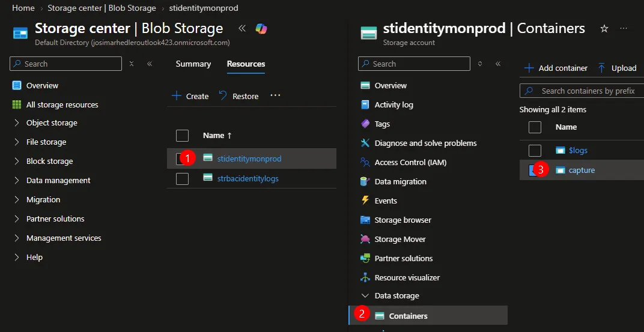This screenshot has height=332, width=644.
Task: Click the capture container icon
Action: pos(560,170)
